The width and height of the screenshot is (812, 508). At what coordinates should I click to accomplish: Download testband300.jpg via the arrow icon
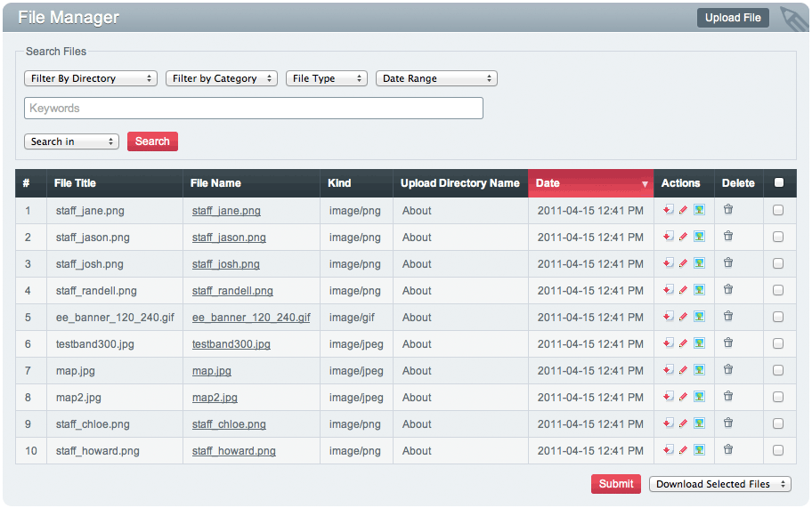[668, 343]
